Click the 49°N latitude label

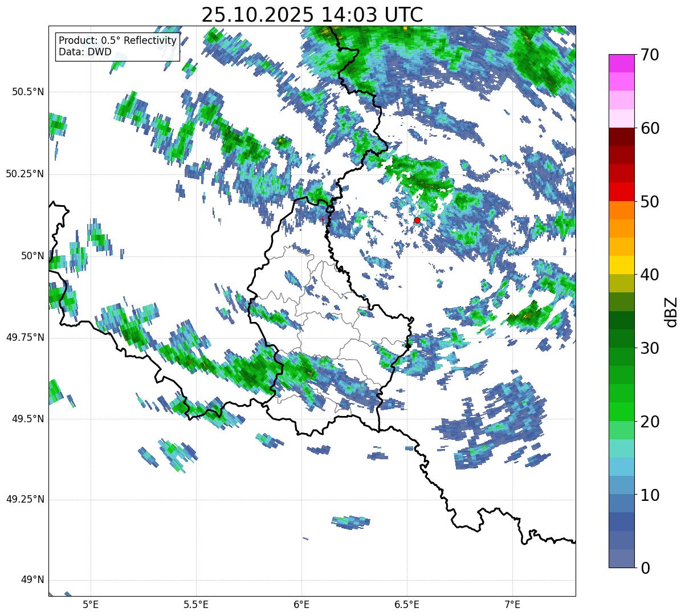click(x=32, y=580)
